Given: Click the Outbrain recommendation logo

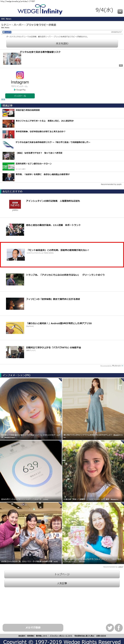Looking at the screenshot, I should point(117,366).
